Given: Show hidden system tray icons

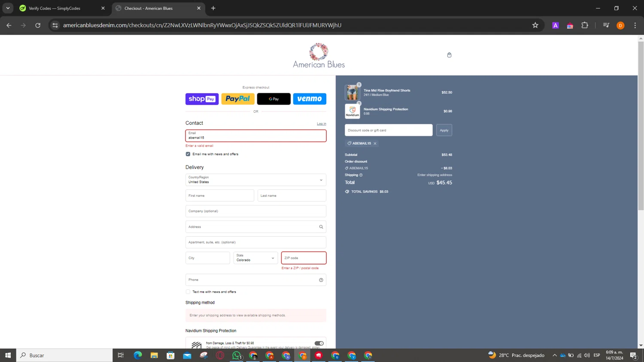Looking at the screenshot, I should [555, 355].
